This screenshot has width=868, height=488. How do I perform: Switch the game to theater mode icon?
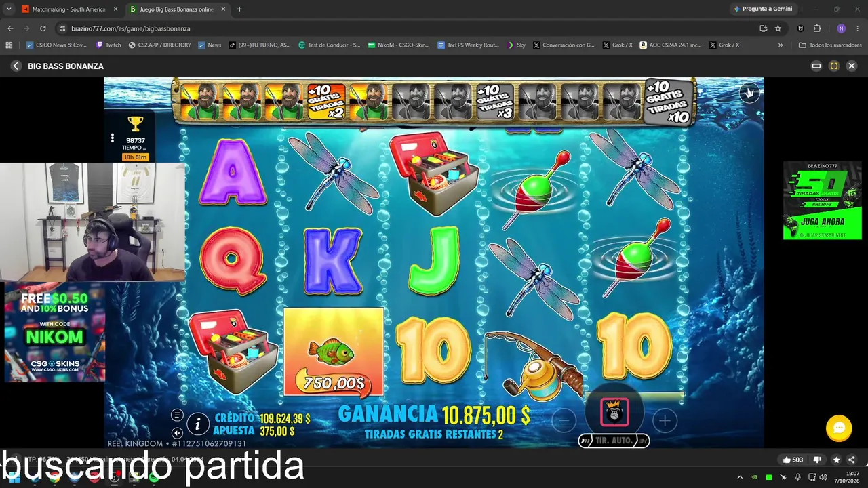point(816,66)
